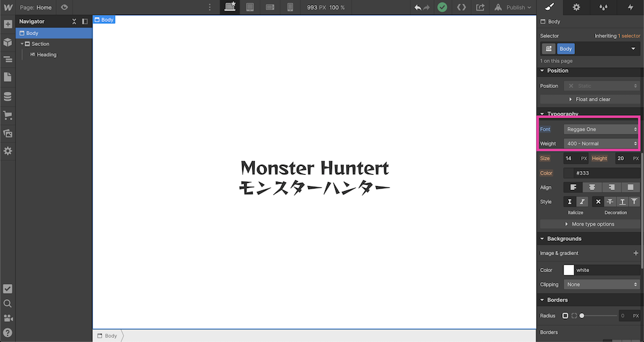Viewport: 644px width, 342px height.
Task: Open the Weight 400 - Normal dropdown
Action: (x=601, y=144)
